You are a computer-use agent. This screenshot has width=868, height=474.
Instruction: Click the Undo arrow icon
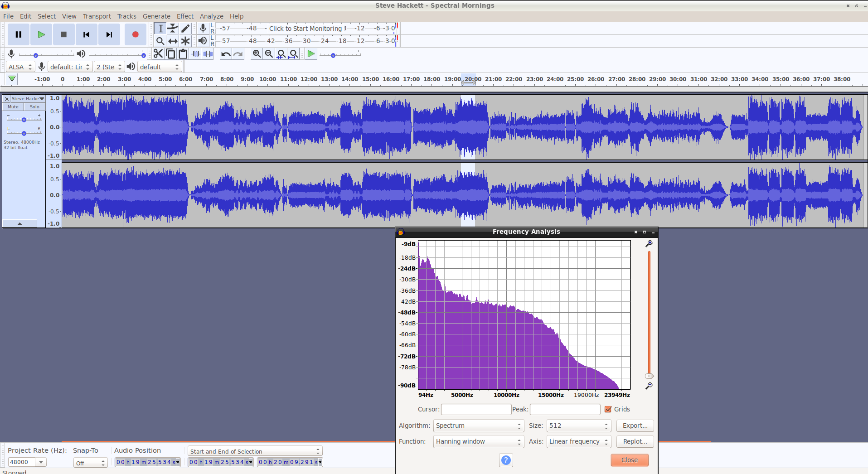coord(226,54)
